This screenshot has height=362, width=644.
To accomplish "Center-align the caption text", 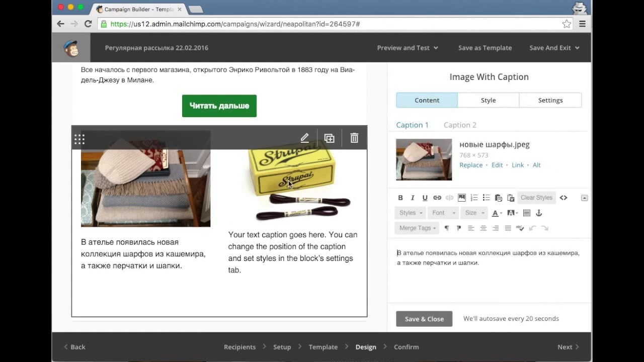I will (484, 228).
